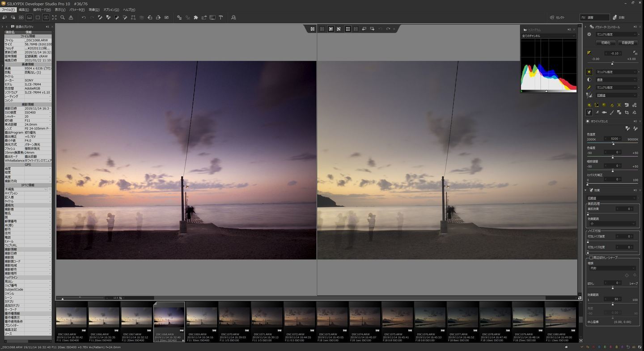Click the puzzle piece plugin icon in toolbar
The height and width of the screenshot is (351, 644).
click(195, 17)
